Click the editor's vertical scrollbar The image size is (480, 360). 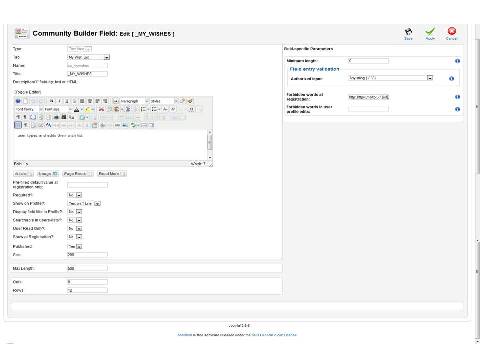click(x=210, y=145)
